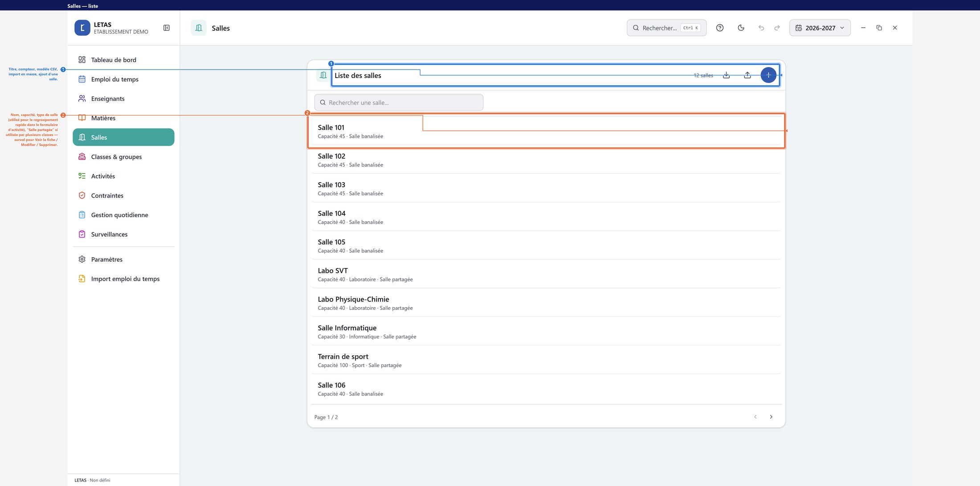Go to Enseignants section
This screenshot has width=980, height=486.
(x=123, y=99)
